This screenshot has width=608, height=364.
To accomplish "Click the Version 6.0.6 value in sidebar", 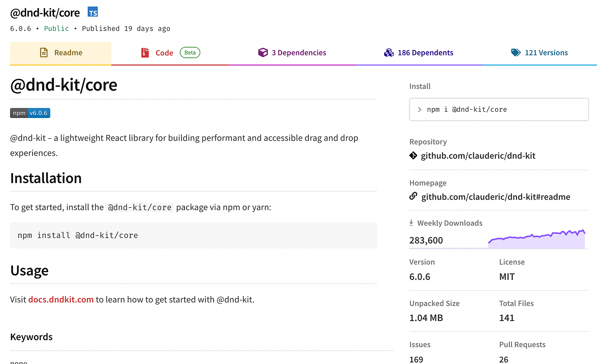I will (x=420, y=277).
